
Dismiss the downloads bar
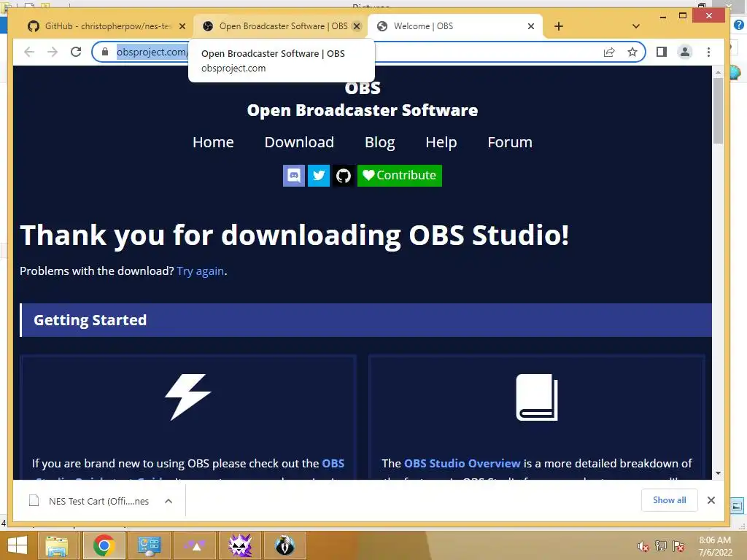pyautogui.click(x=711, y=500)
